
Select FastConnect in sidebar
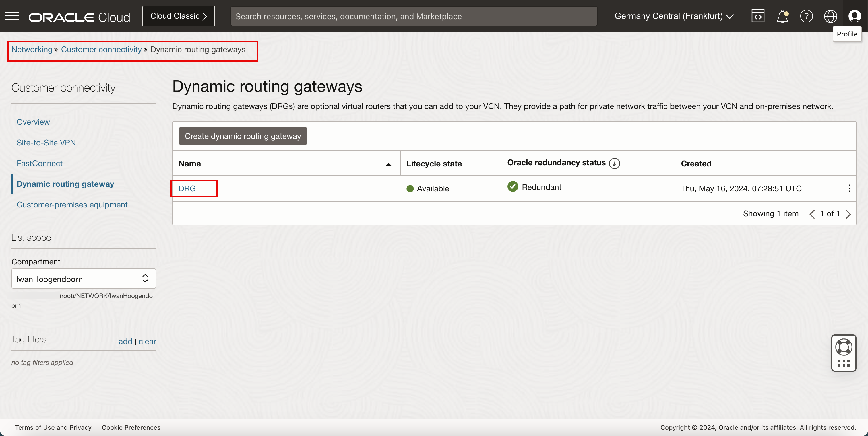[x=39, y=163]
